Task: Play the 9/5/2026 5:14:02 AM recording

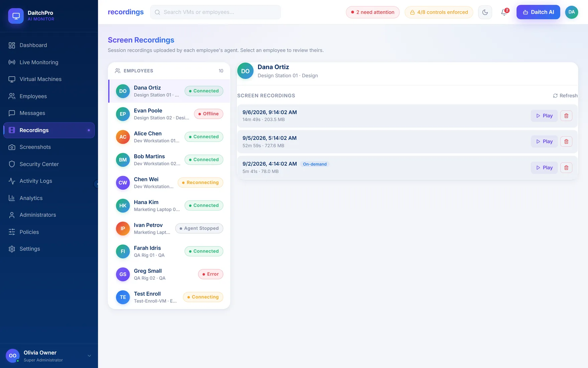Action: (x=544, y=142)
